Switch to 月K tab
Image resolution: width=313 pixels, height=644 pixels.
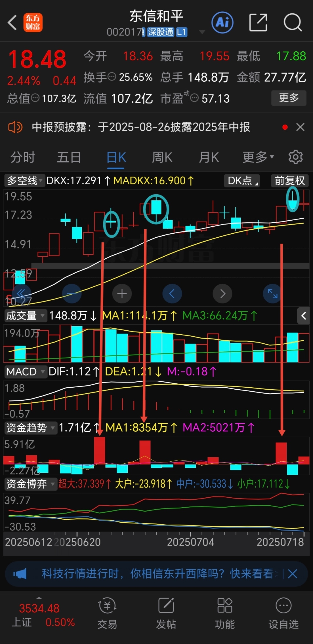coord(209,157)
